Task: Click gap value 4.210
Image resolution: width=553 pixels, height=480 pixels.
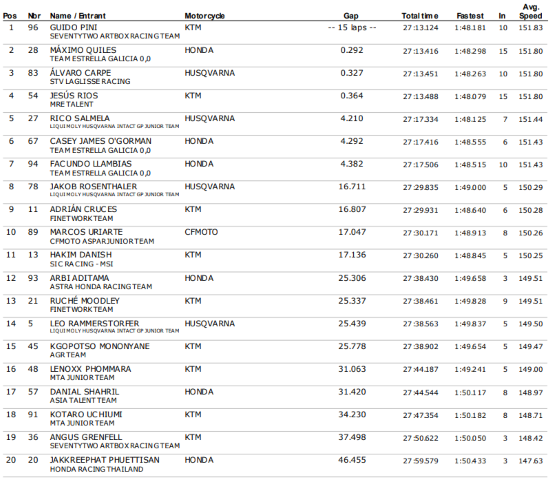Action: point(352,118)
